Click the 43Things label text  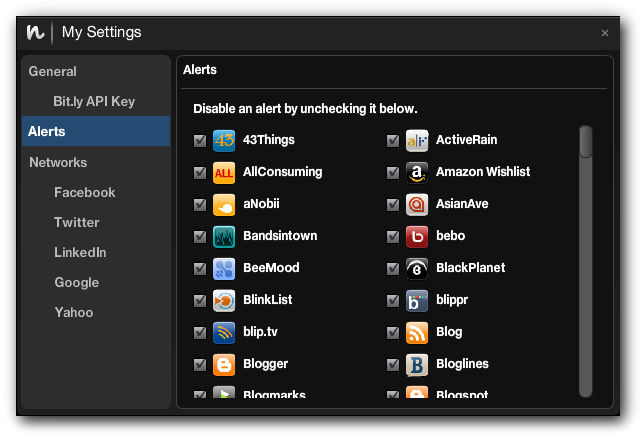coord(269,140)
